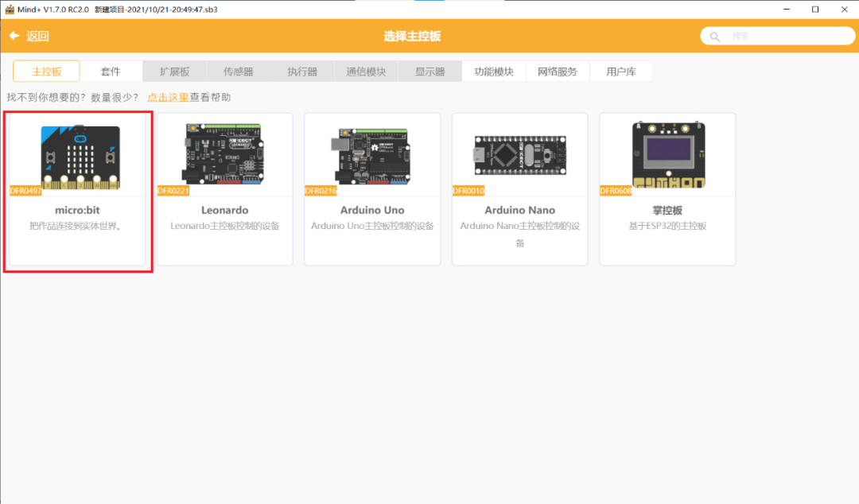Click the DFR0010 product code badge
Image resolution: width=859 pixels, height=504 pixels.
pos(468,191)
